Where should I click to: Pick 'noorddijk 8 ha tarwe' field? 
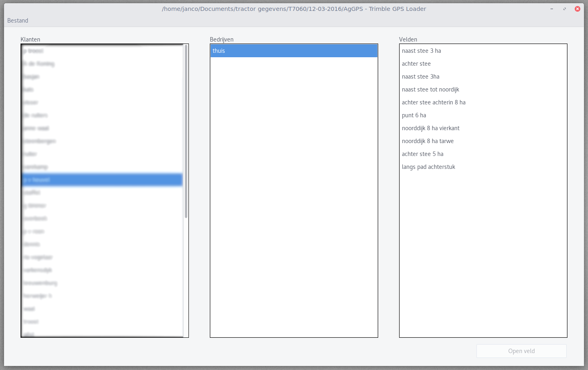(428, 141)
